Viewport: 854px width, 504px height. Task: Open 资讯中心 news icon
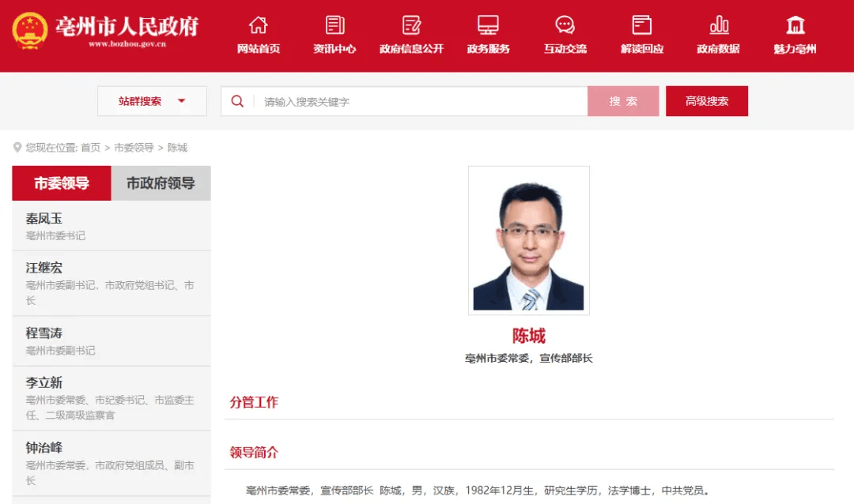point(334,25)
